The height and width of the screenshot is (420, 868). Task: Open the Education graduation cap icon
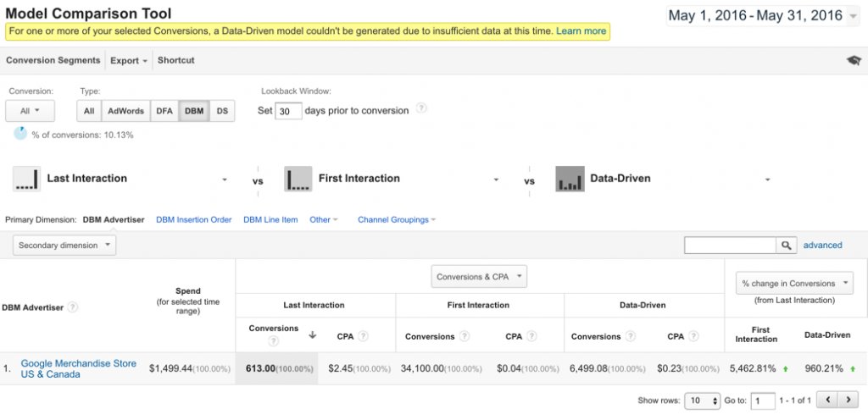854,61
